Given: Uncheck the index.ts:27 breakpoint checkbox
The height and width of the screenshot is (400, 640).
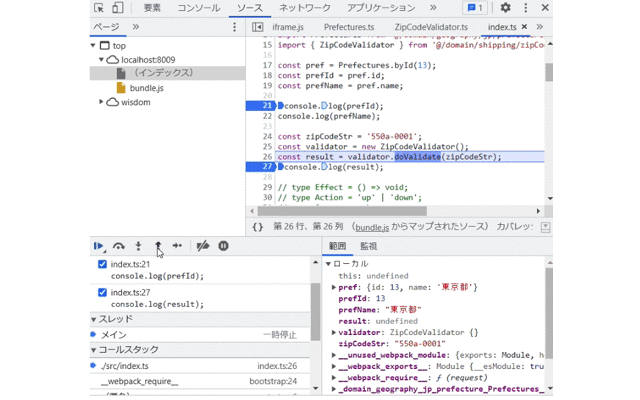Looking at the screenshot, I should pyautogui.click(x=102, y=292).
